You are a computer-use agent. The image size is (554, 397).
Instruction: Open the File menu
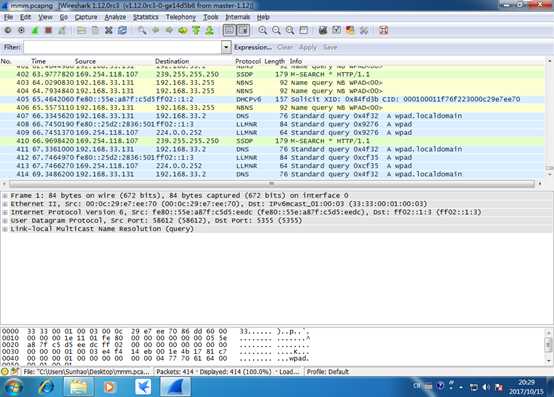pos(8,17)
